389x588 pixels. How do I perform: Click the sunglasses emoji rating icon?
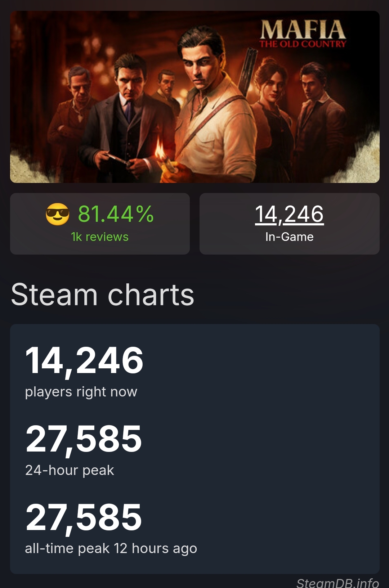click(57, 214)
